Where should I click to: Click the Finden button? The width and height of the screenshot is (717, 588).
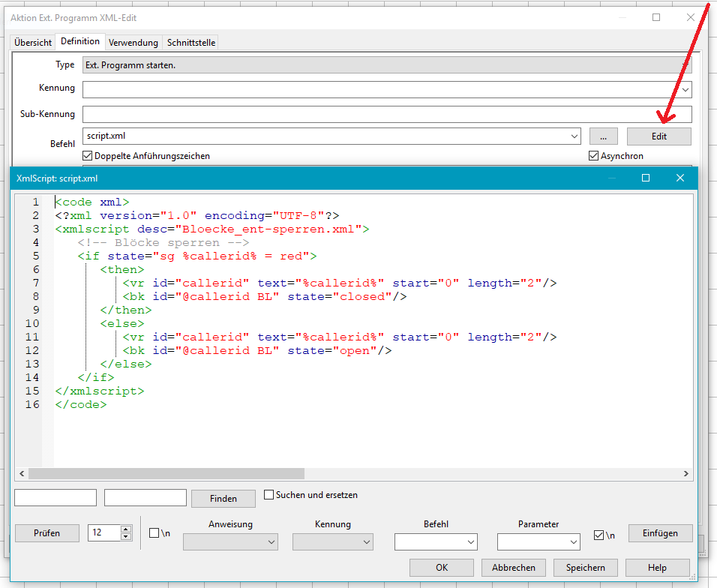[x=223, y=498]
